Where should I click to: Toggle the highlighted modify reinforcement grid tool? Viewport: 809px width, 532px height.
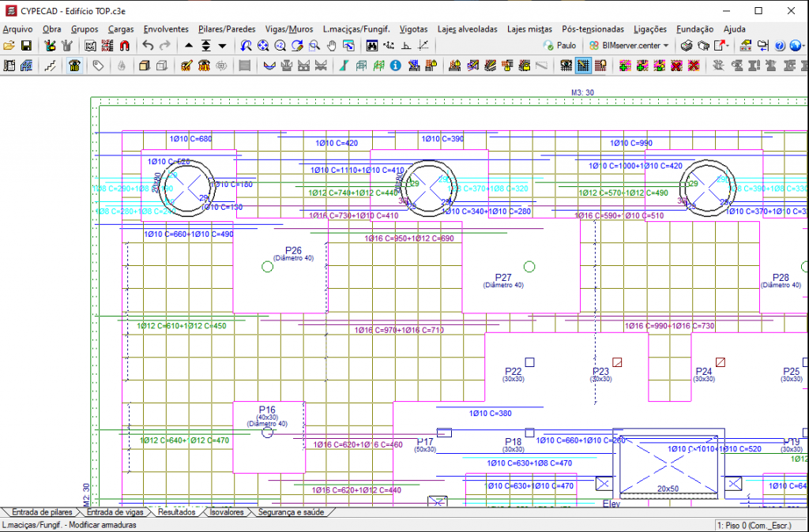point(584,66)
